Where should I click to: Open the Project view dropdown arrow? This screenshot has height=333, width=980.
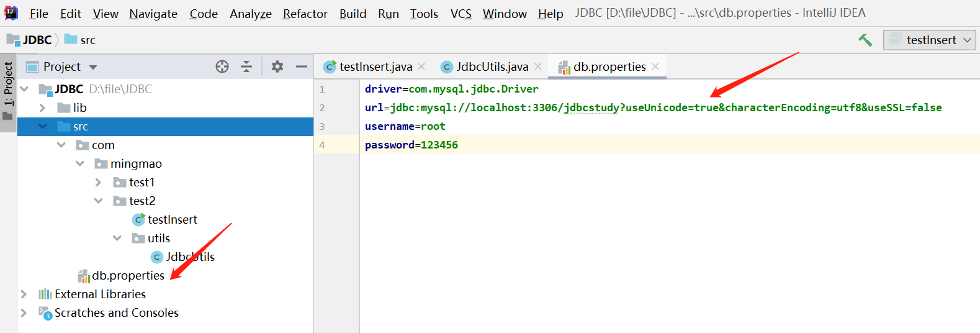pos(93,67)
